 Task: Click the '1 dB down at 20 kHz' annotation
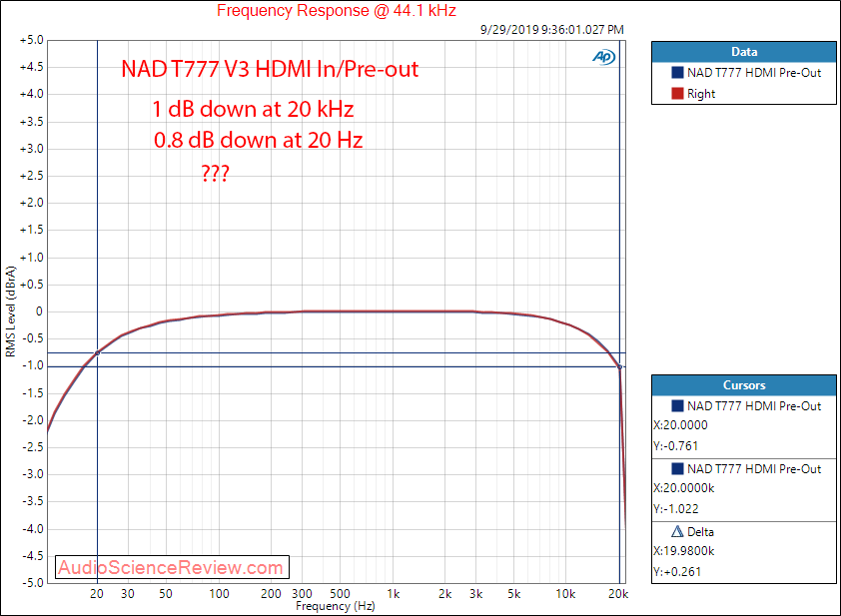tap(253, 110)
